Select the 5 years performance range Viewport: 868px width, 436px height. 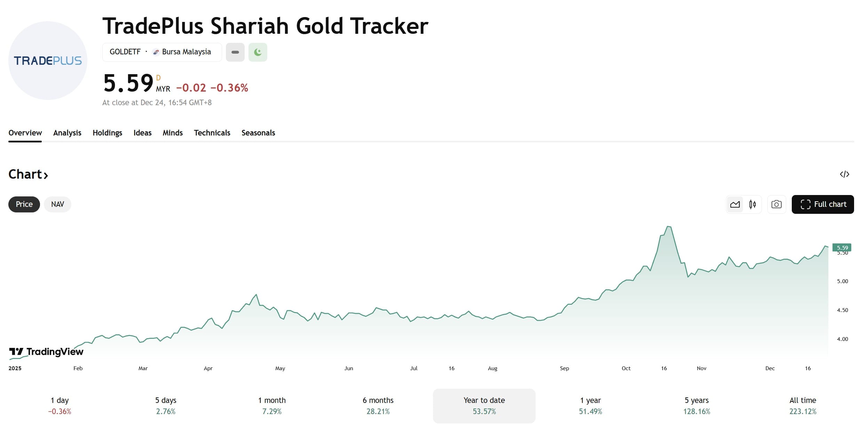pos(696,406)
